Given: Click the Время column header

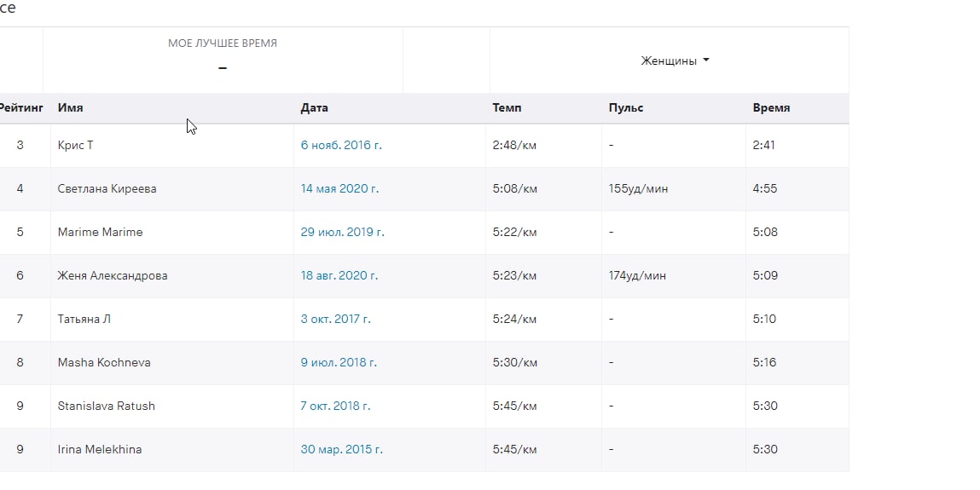Looking at the screenshot, I should [771, 107].
